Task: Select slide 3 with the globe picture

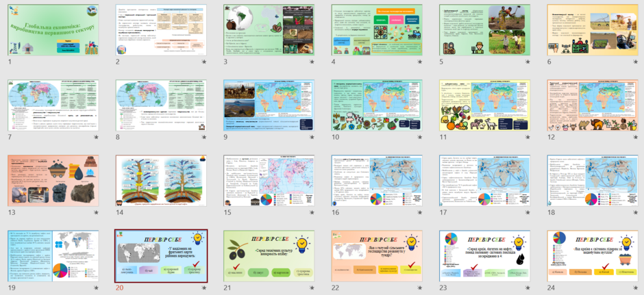Action: coord(269,30)
